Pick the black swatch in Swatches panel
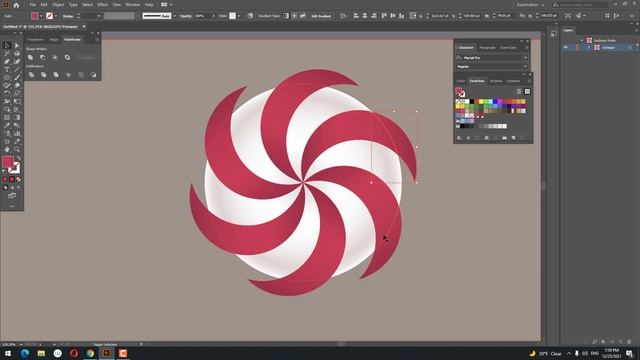The width and height of the screenshot is (640, 360). pos(471,101)
